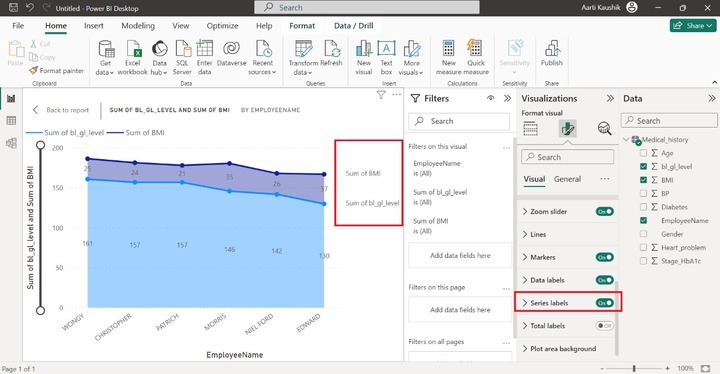This screenshot has height=374, width=720.
Task: Open the Data / Drill tab
Action: [354, 26]
